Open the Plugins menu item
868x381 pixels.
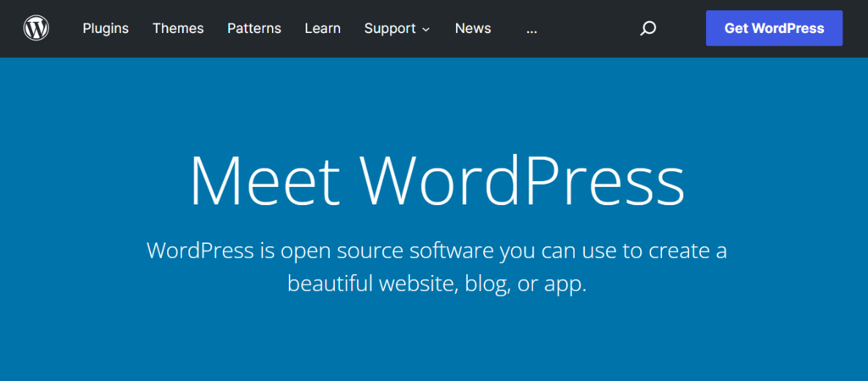click(106, 29)
